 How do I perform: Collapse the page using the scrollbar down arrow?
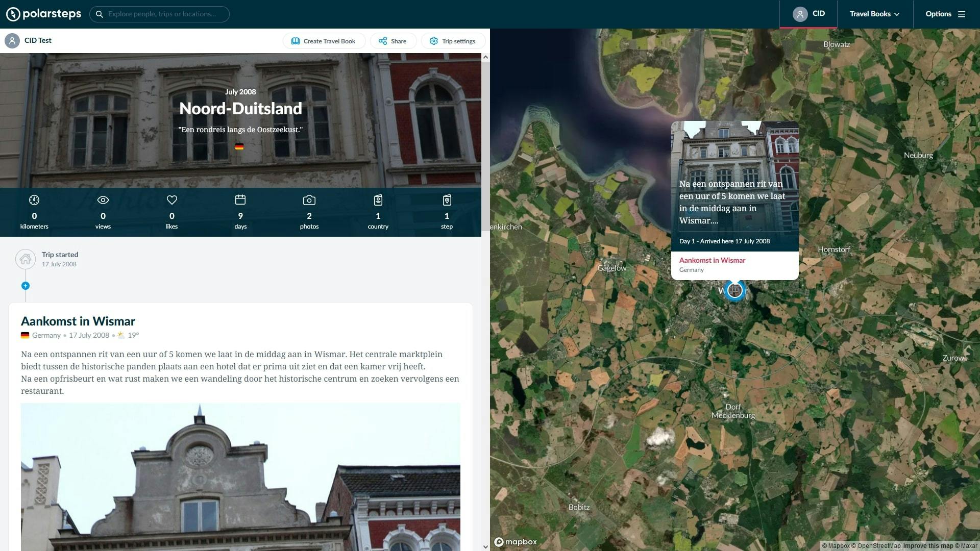pos(485,546)
